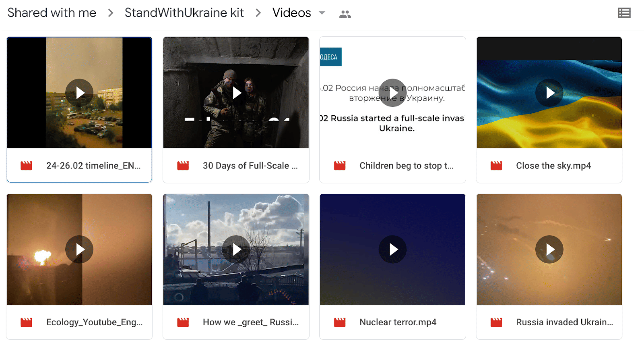Play the Russia invaded Ukraine video
The width and height of the screenshot is (644, 343).
click(549, 249)
